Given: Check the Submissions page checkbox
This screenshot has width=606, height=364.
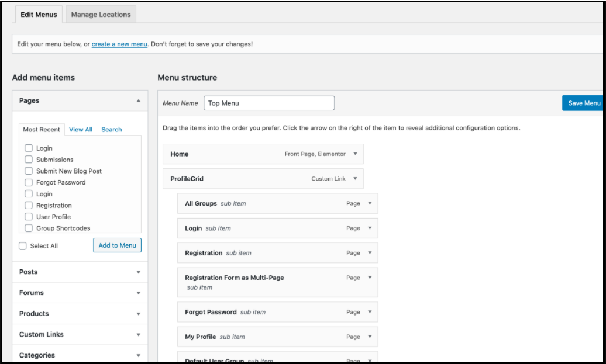Looking at the screenshot, I should point(29,160).
